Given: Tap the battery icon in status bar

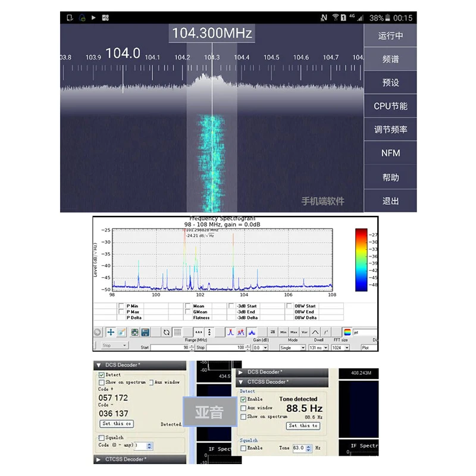Looking at the screenshot, I should 388,18.
